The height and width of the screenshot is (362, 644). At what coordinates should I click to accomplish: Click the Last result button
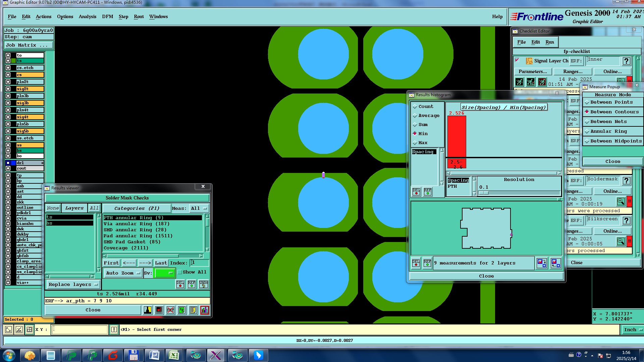pos(161,263)
